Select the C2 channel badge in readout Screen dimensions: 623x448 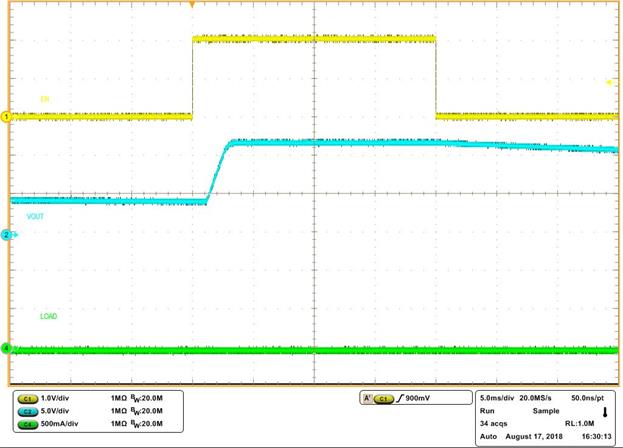tap(26, 411)
